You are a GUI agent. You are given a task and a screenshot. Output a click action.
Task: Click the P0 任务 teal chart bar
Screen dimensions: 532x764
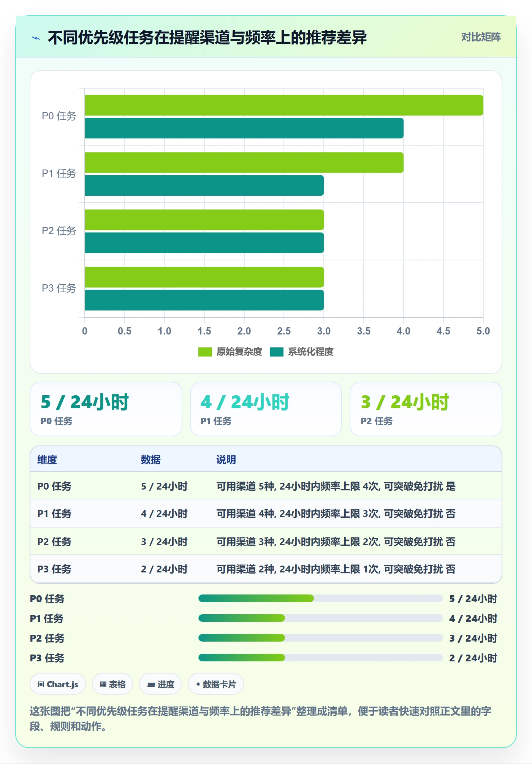coord(244,128)
